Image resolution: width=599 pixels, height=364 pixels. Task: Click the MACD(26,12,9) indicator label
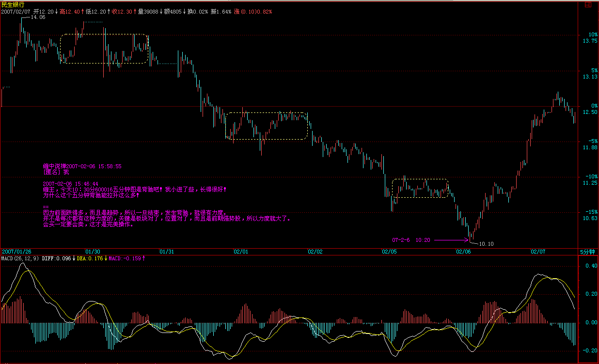20,259
